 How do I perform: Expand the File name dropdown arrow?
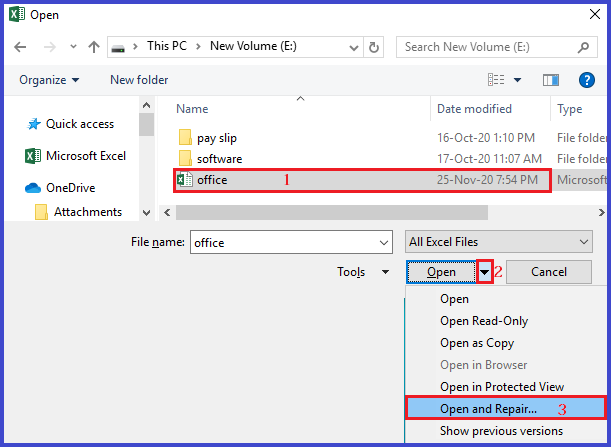pos(383,243)
